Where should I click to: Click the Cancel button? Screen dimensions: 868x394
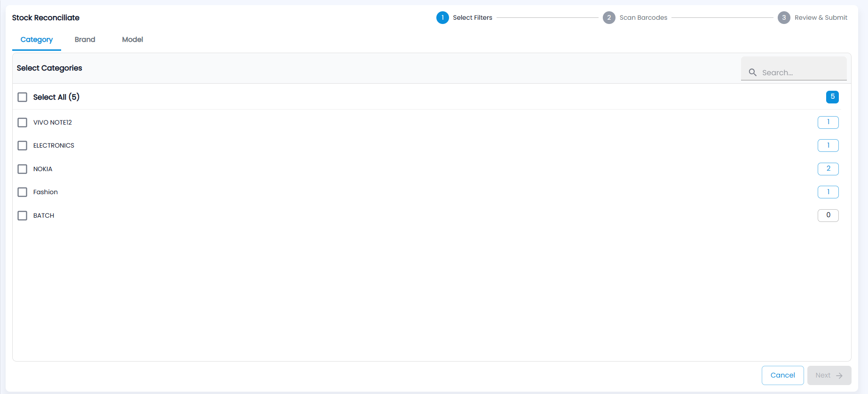[782, 375]
